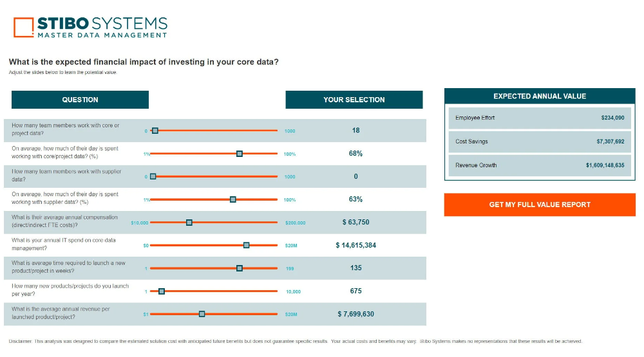Click slider handle for new products launched per year
Screen dimensions: 644x357
pyautogui.click(x=162, y=291)
